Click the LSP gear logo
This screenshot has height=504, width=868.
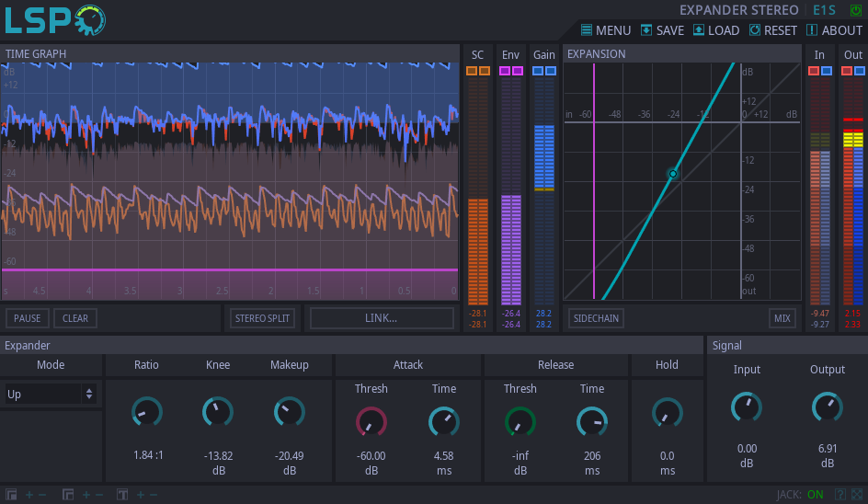click(x=90, y=20)
